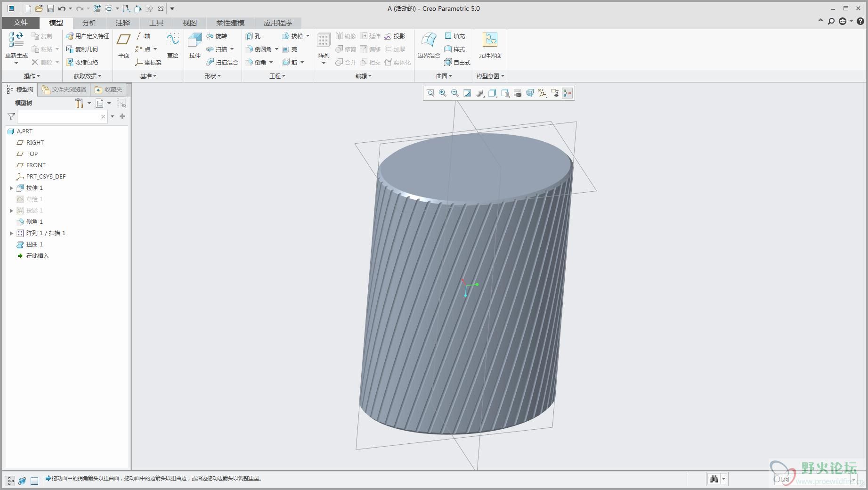Switch to the 注释 ribbon tab
This screenshot has width=868, height=490.
click(x=122, y=23)
